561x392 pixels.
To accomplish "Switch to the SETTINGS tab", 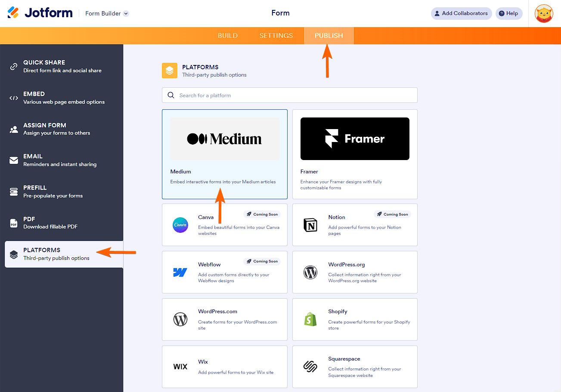I will [276, 36].
